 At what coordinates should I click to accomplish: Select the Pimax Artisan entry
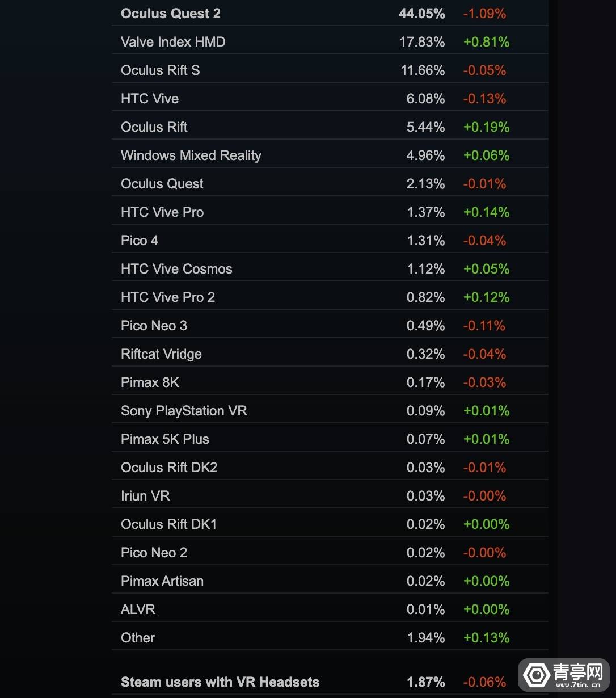click(162, 581)
